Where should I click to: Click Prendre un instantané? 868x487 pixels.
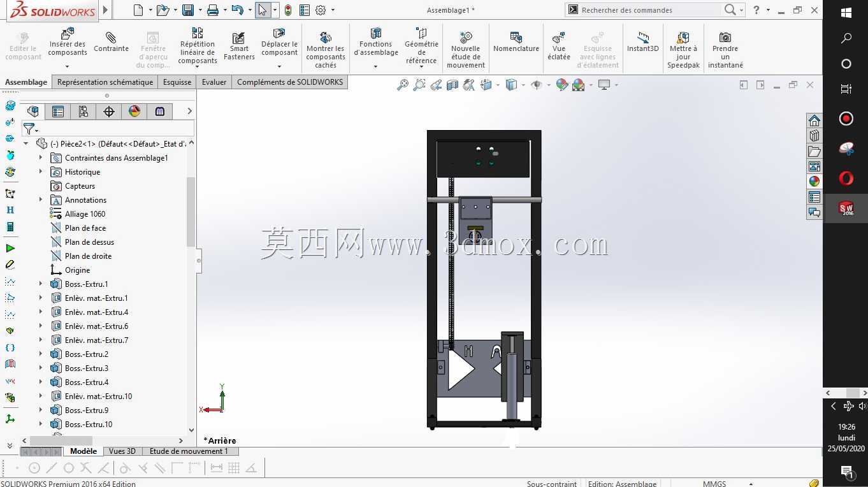tap(725, 50)
